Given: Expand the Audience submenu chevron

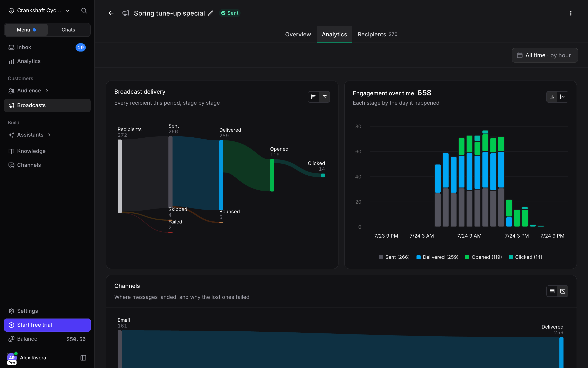Looking at the screenshot, I should tap(47, 91).
